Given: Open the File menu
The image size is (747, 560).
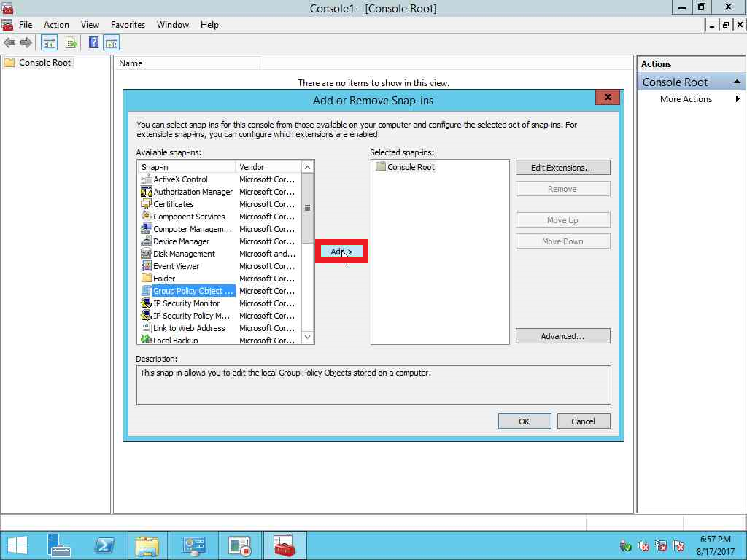Looking at the screenshot, I should click(x=26, y=25).
